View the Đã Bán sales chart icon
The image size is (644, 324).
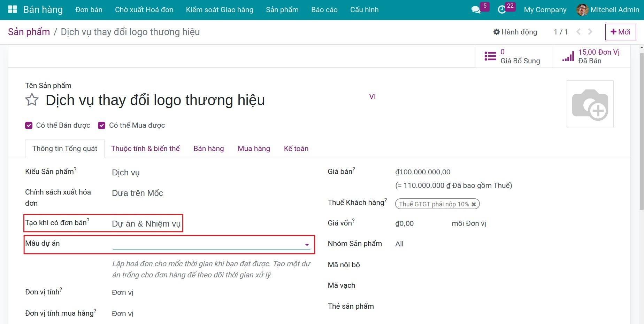(x=568, y=56)
